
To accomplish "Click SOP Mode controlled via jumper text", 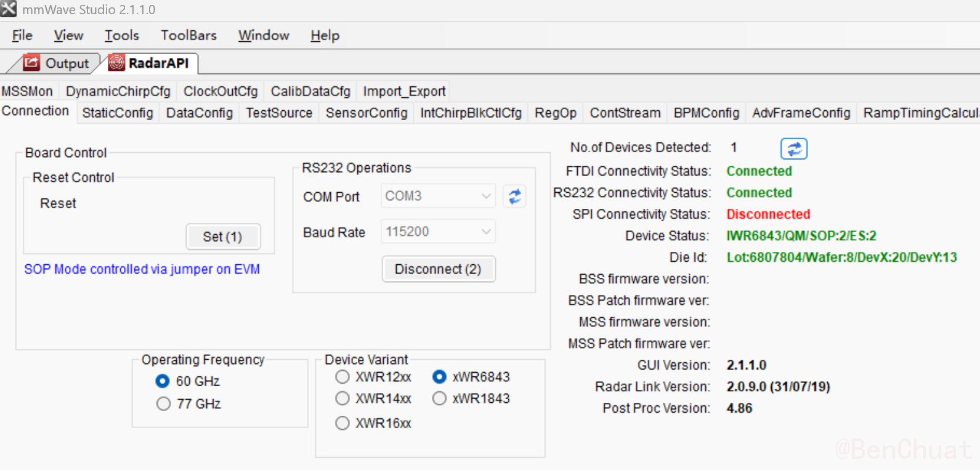I will coord(142,269).
